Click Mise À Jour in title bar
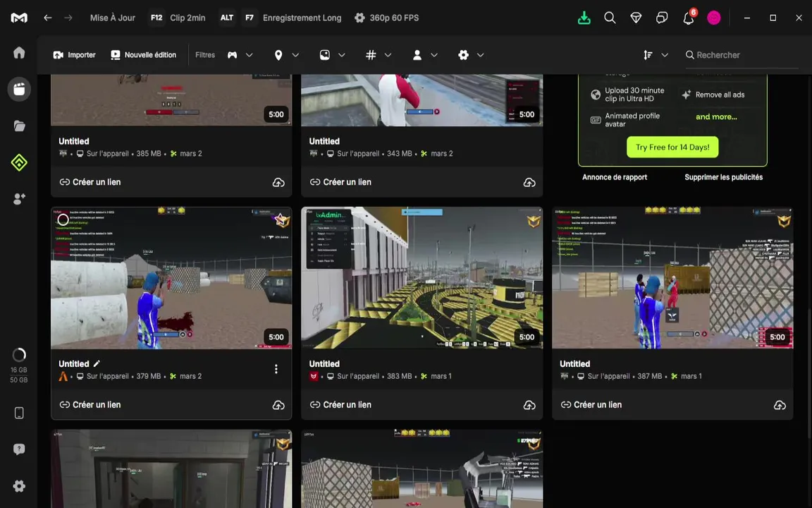 pos(112,18)
